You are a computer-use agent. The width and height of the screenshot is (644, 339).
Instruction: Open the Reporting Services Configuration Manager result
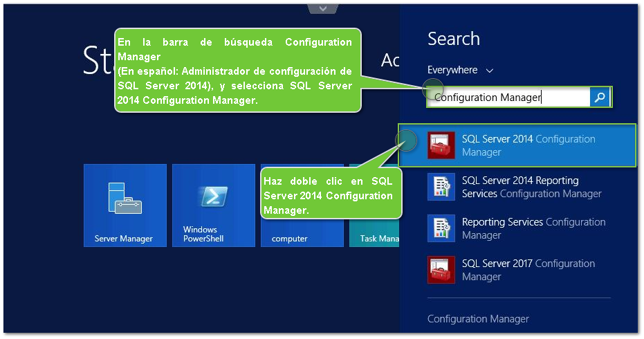(519, 228)
